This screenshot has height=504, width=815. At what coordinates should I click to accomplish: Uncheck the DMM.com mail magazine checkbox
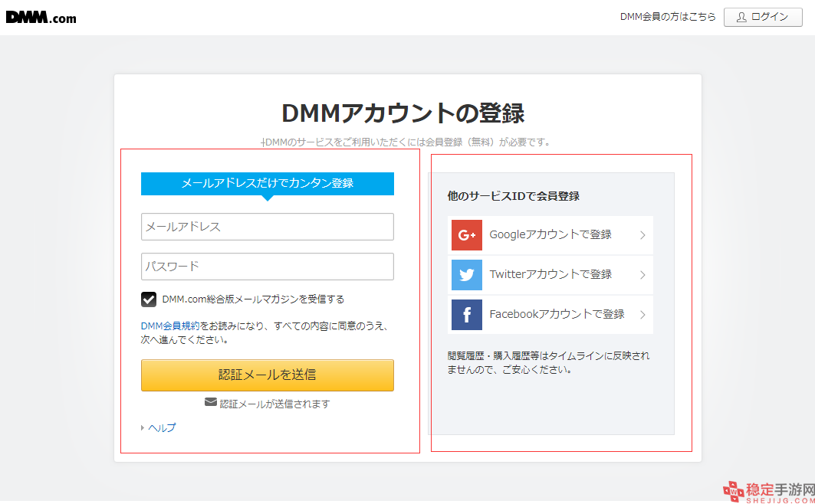point(149,299)
